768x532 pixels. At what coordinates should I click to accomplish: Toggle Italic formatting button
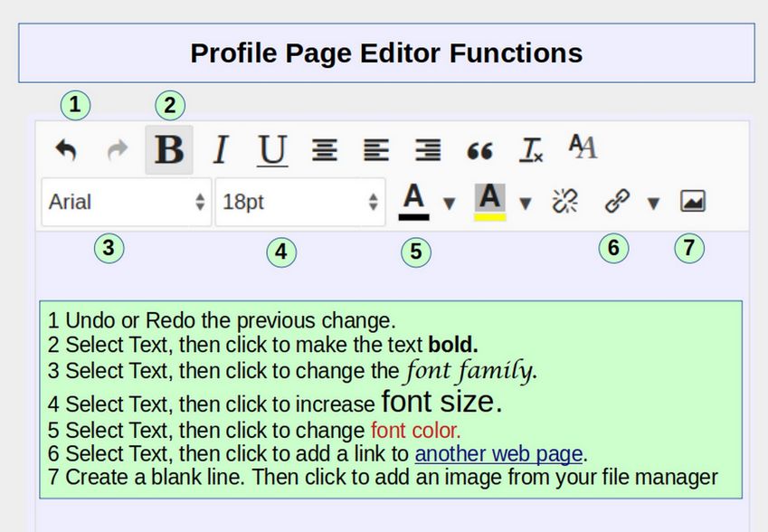(x=219, y=150)
